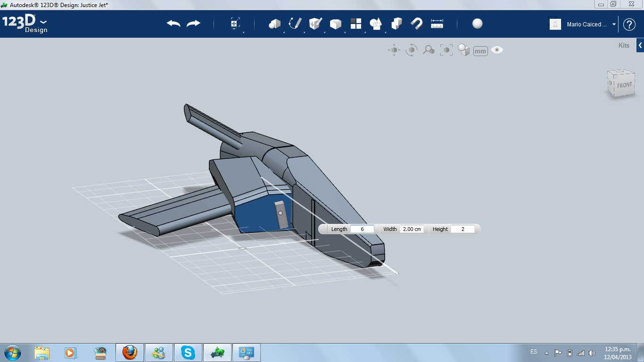
Task: Select the Zoom magnifier tool
Action: pyautogui.click(x=429, y=50)
